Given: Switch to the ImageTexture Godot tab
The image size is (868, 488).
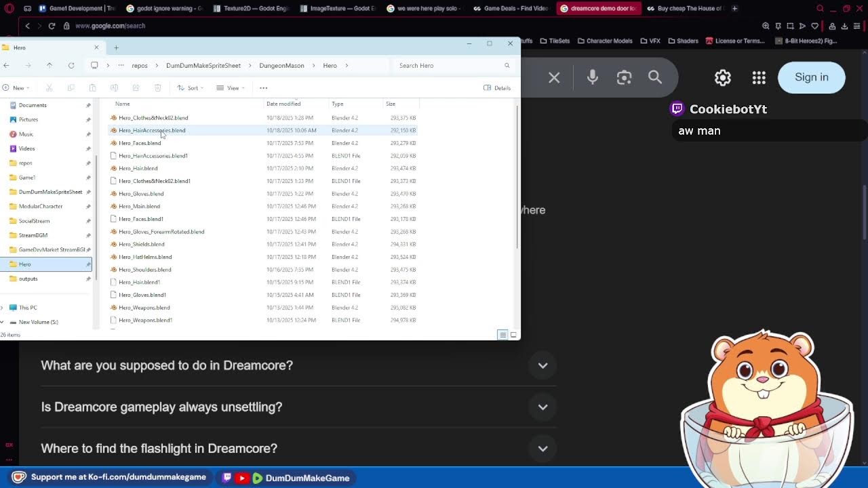Looking at the screenshot, I should point(338,9).
